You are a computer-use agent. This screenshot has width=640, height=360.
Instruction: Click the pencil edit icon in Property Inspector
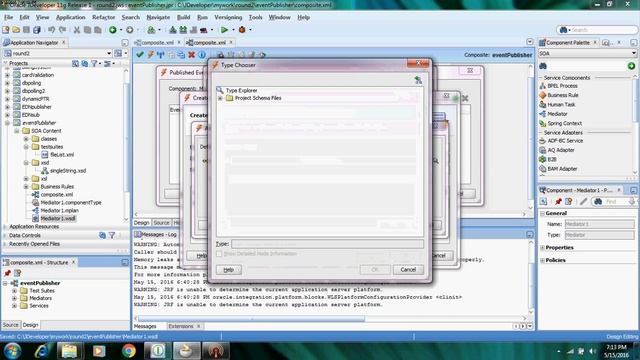coord(583,202)
